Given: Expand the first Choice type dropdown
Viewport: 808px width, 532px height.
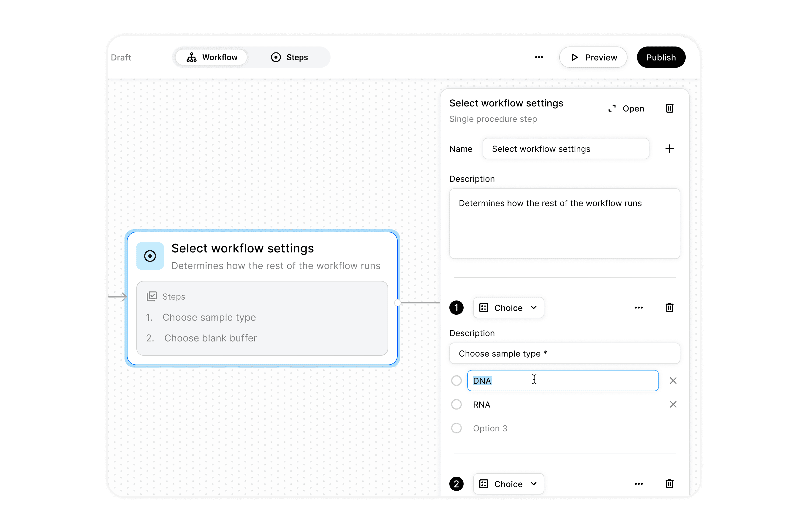Looking at the screenshot, I should tap(508, 308).
